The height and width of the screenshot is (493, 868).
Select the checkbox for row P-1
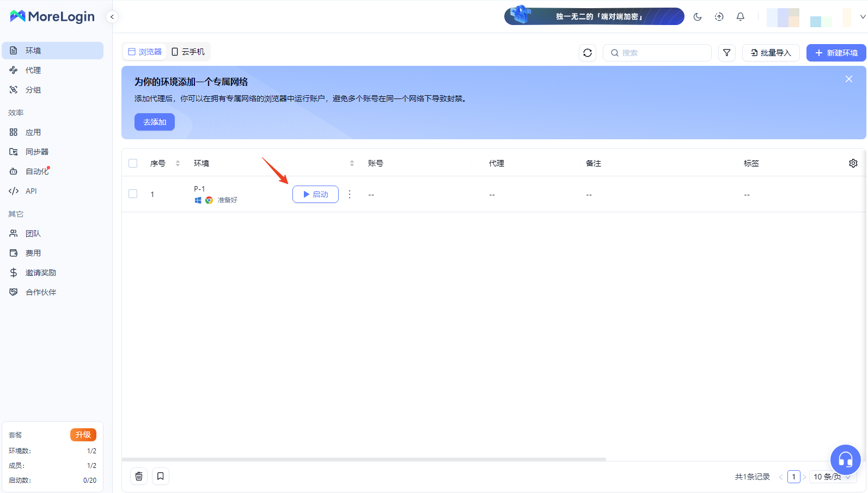coord(133,194)
